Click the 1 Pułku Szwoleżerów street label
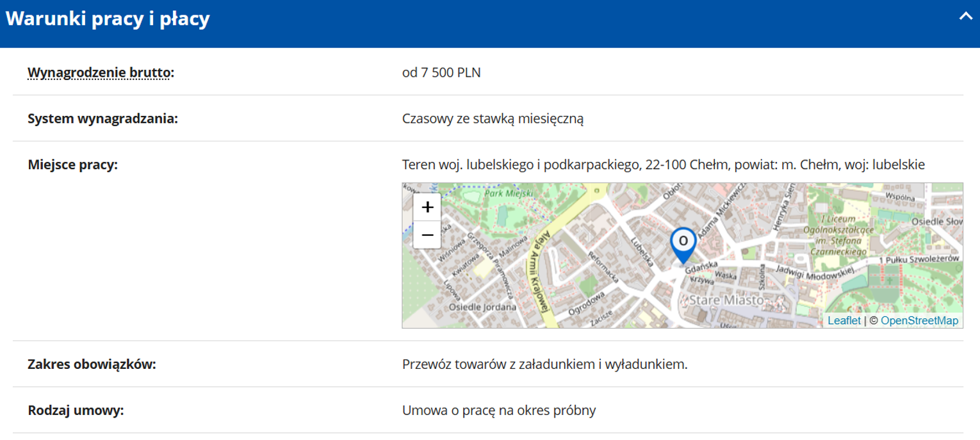The height and width of the screenshot is (440, 980). tap(918, 258)
